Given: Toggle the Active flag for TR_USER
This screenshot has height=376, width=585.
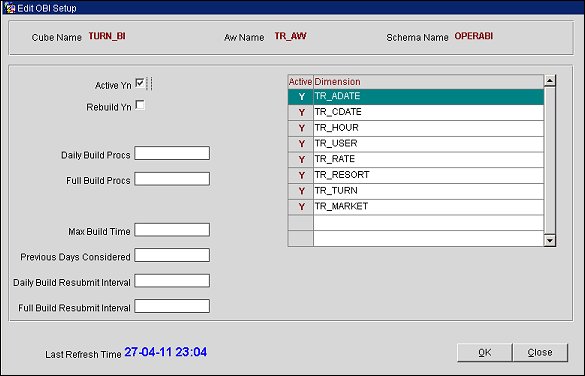Looking at the screenshot, I should tap(301, 144).
